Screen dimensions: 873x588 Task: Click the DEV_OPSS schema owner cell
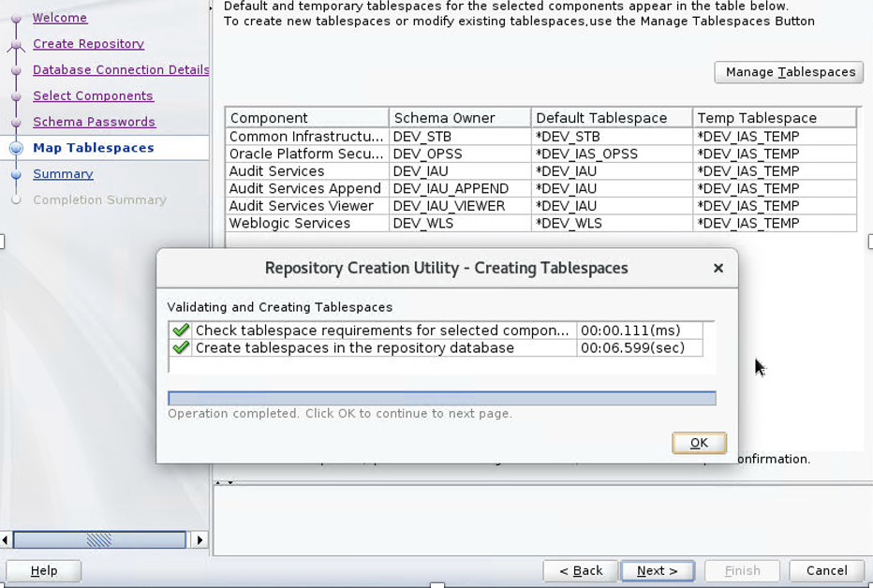[460, 154]
